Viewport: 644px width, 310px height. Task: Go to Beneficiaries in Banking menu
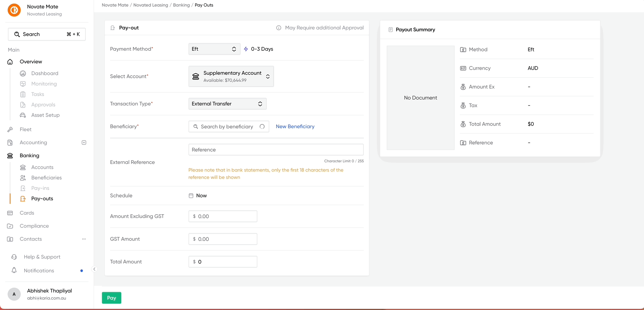pos(46,178)
